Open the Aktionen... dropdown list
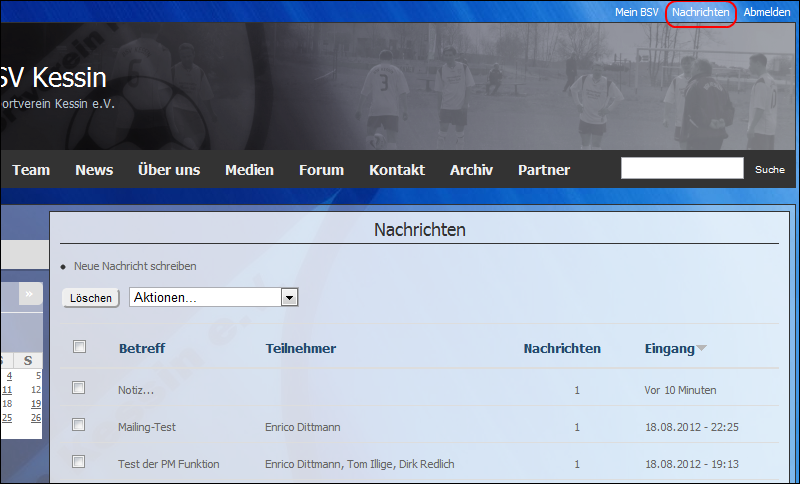Image resolution: width=800 pixels, height=484 pixels. pos(289,298)
